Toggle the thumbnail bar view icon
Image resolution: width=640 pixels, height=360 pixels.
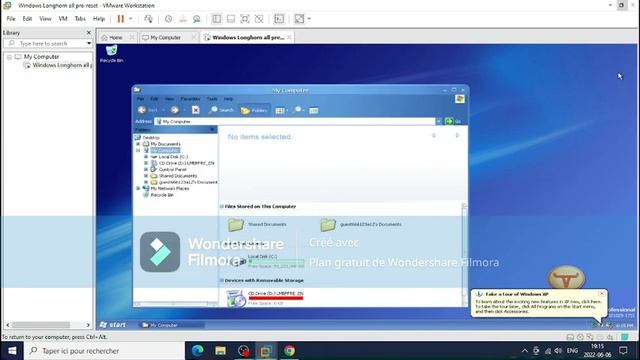coord(231,19)
